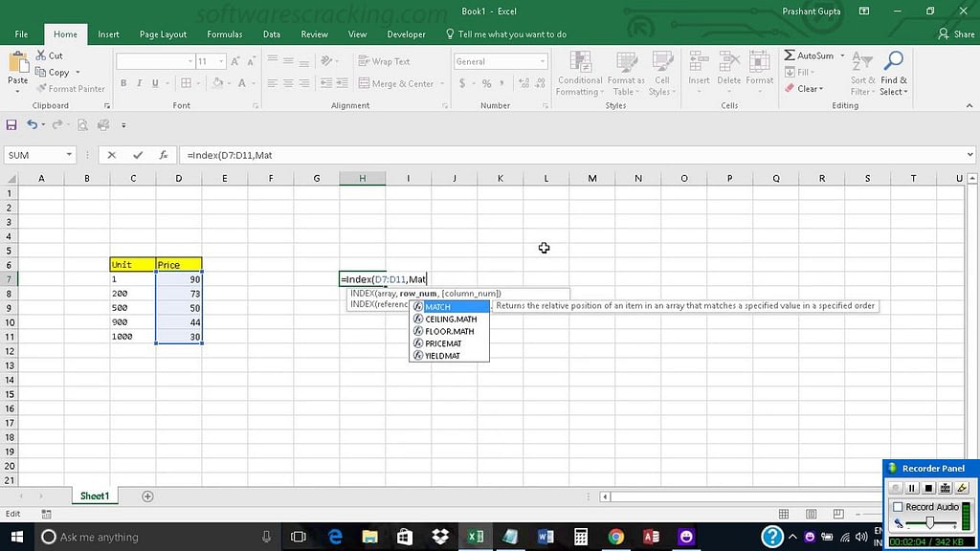Add a new sheet with plus button
This screenshot has height=551, width=980.
point(147,496)
